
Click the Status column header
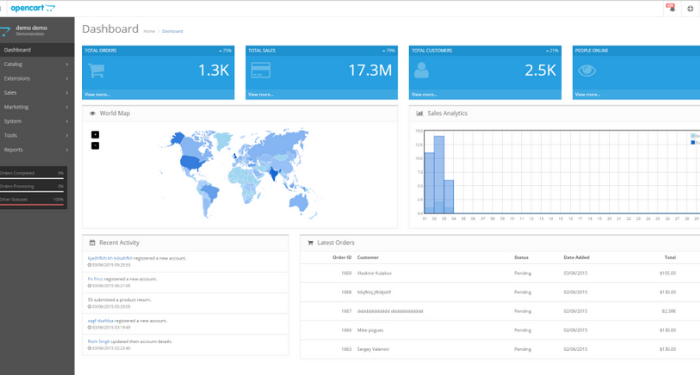tap(521, 258)
